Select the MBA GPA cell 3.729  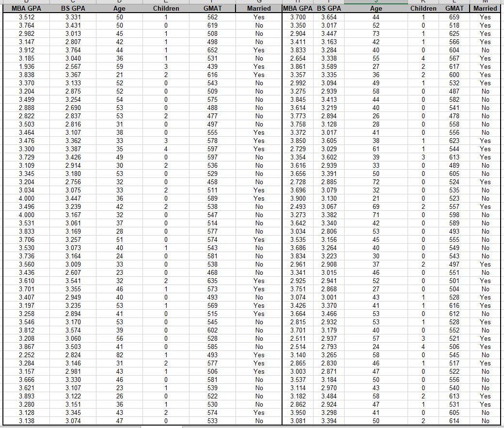26,157
